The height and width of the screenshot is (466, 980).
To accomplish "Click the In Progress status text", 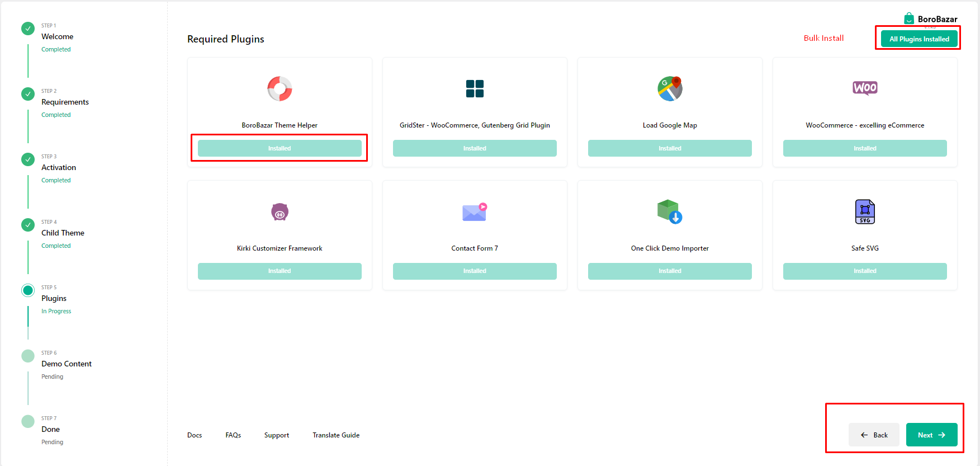I will pos(56,311).
